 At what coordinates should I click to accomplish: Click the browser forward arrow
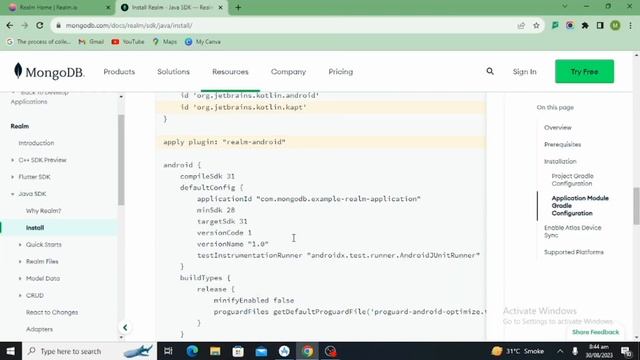[24, 25]
